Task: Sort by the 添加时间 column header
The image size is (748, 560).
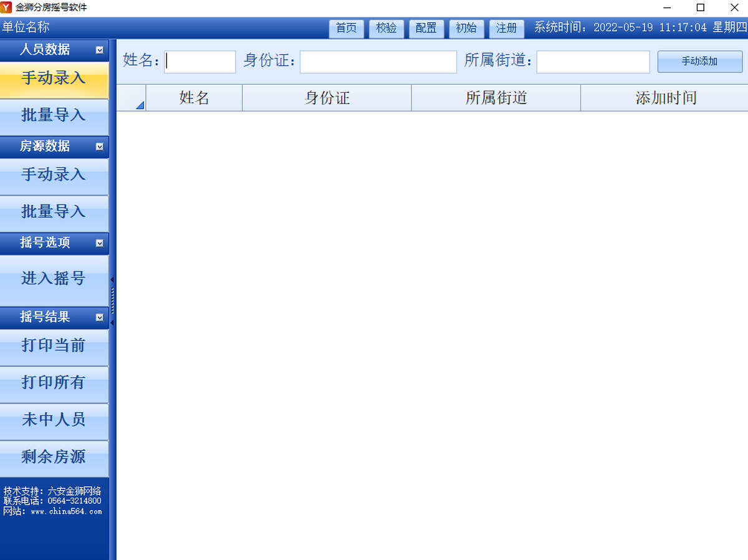Action: tap(664, 98)
